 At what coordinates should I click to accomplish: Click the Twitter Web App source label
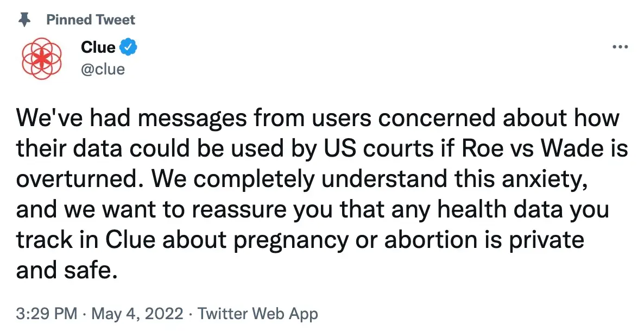pyautogui.click(x=259, y=314)
